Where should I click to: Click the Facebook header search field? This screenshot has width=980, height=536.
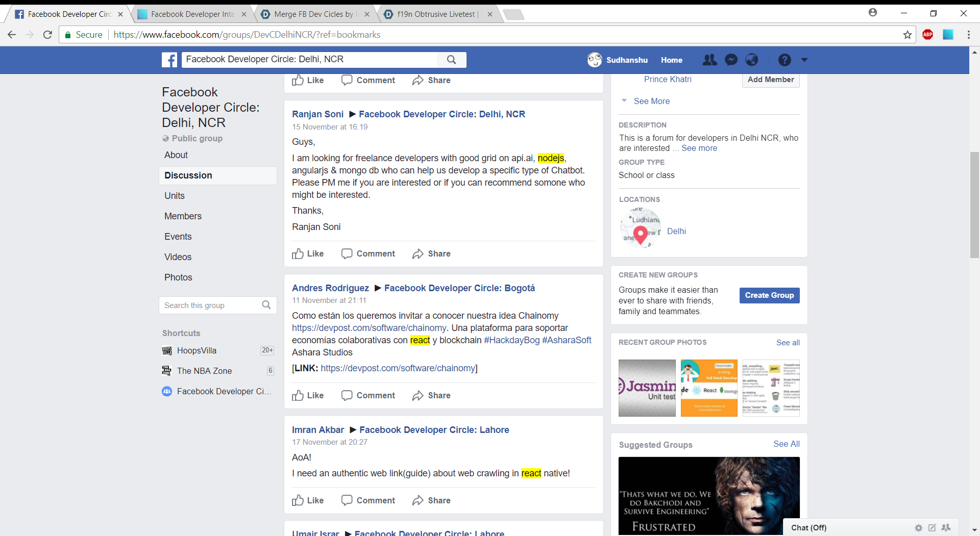point(309,60)
